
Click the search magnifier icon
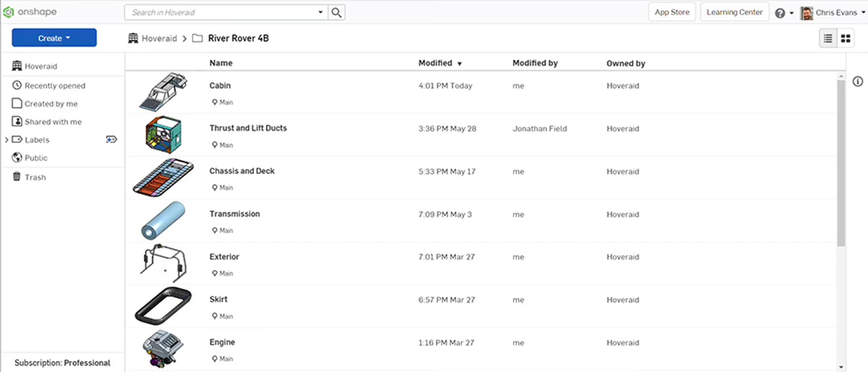click(336, 12)
